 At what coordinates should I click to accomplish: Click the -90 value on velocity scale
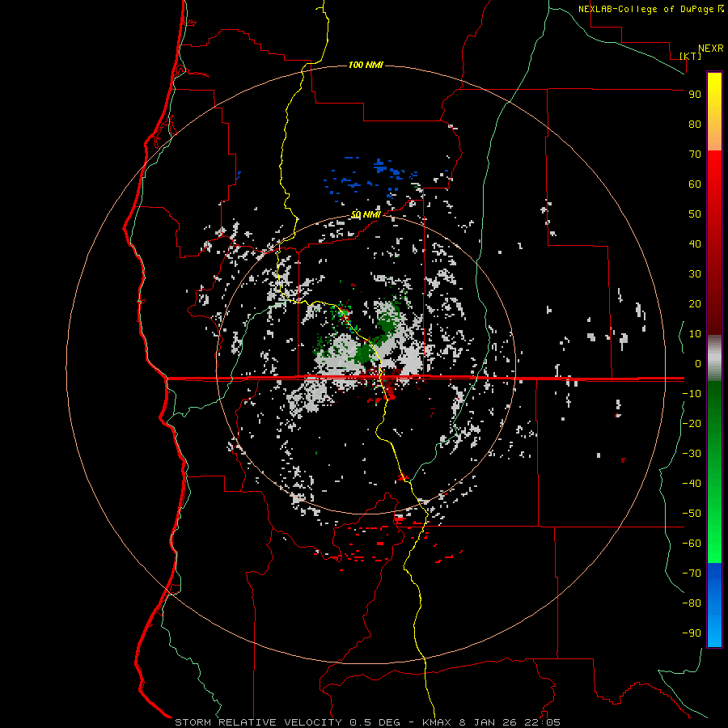click(x=692, y=633)
